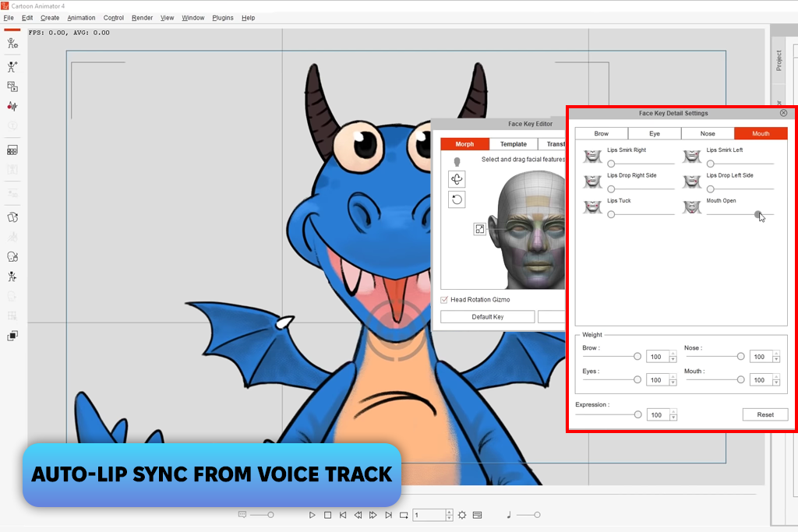Screen dimensions: 798x532
Task: Play the animation
Action: pyautogui.click(x=312, y=515)
